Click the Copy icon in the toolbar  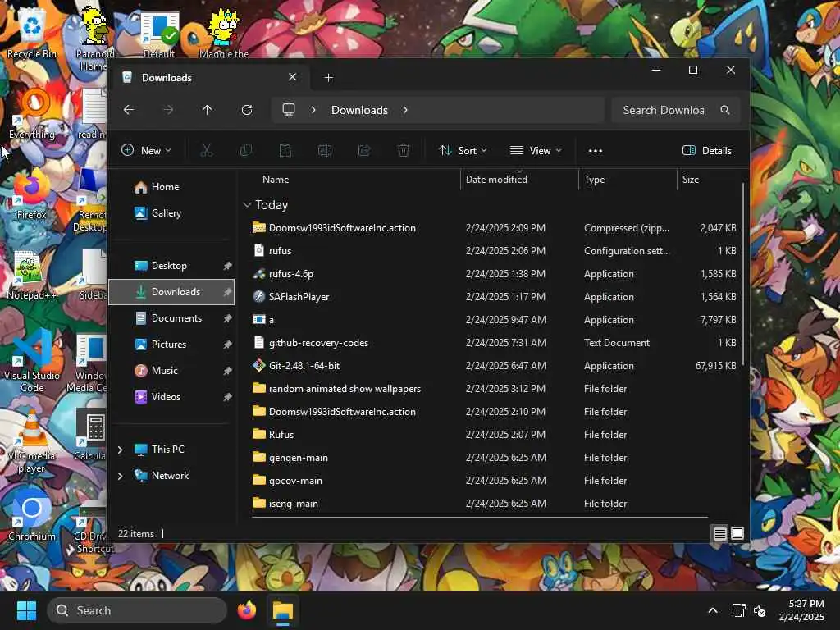(x=246, y=151)
